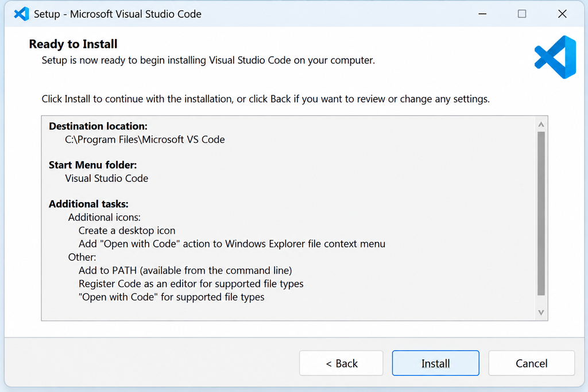588x392 pixels.
Task: Click the Additional tasks heading
Action: (88, 204)
